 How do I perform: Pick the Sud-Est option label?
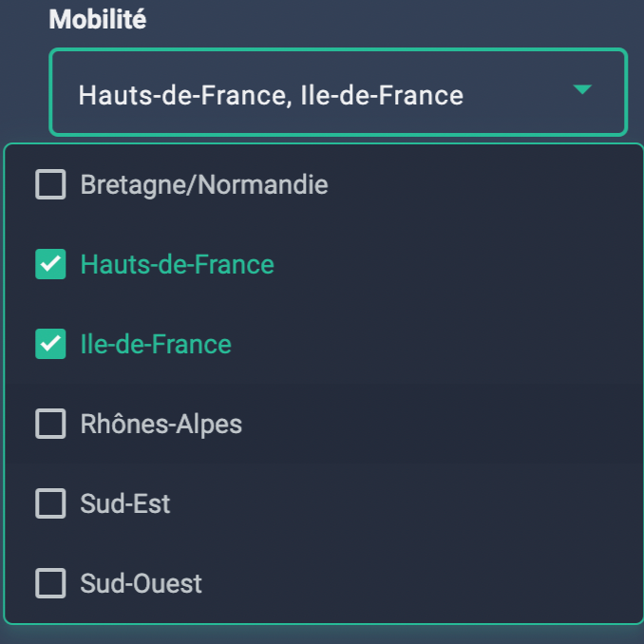124,503
